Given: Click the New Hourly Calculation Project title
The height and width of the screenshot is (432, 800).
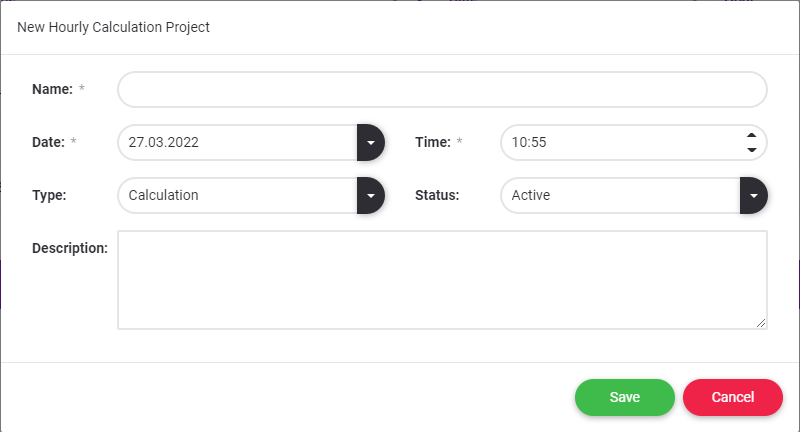Looking at the screenshot, I should pyautogui.click(x=114, y=27).
